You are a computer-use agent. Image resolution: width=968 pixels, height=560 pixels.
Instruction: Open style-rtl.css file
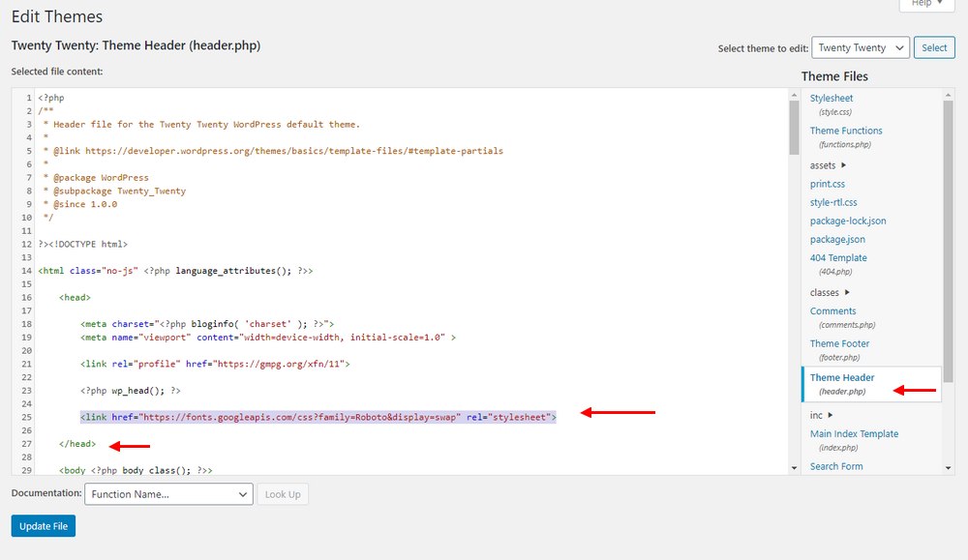pyautogui.click(x=833, y=202)
